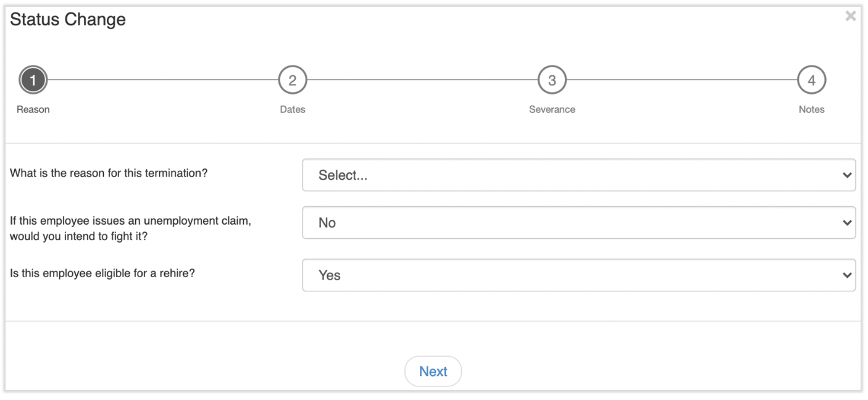Click the step 1 circle icon
868x400 pixels.
tap(33, 80)
